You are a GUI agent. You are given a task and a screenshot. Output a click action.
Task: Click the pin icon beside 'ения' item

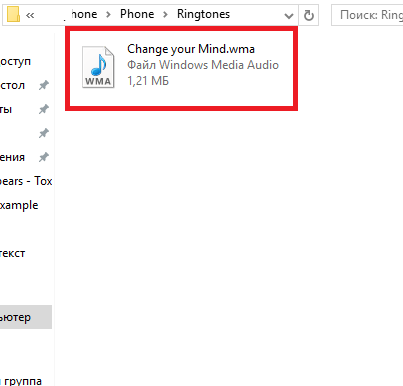tap(44, 157)
